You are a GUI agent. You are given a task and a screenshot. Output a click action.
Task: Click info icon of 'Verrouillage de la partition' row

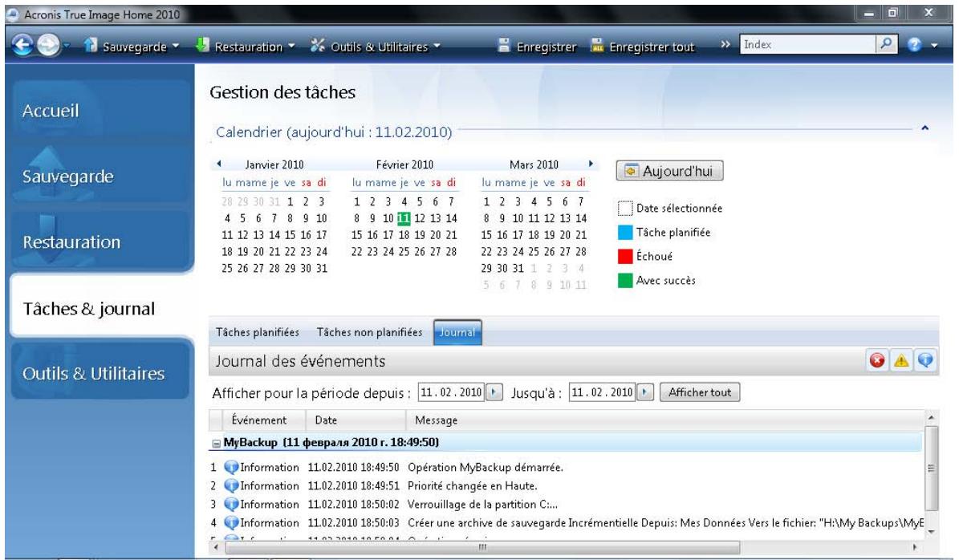click(231, 505)
